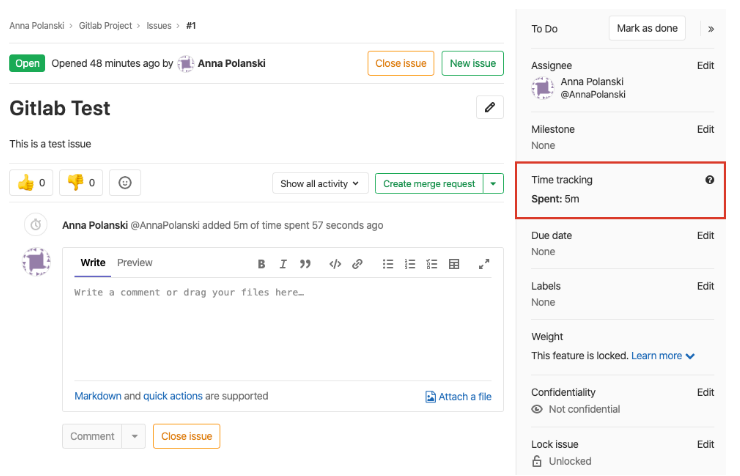Expand the Show all activity dropdown
This screenshot has width=740, height=476.
(319, 184)
